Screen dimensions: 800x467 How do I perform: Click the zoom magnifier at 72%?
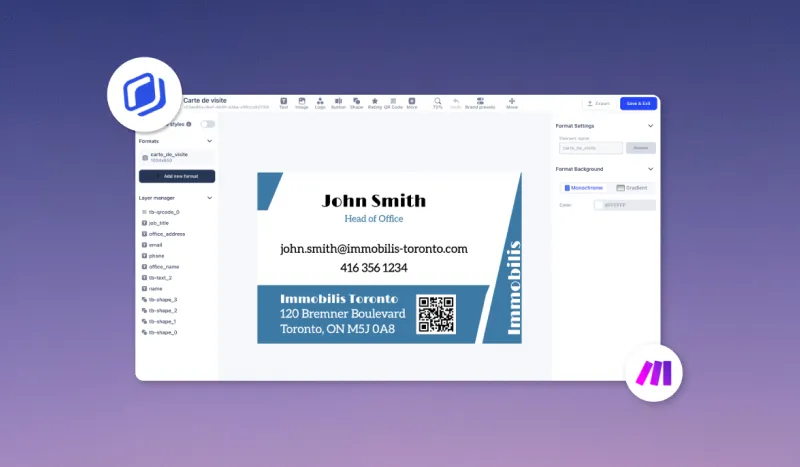pos(438,103)
